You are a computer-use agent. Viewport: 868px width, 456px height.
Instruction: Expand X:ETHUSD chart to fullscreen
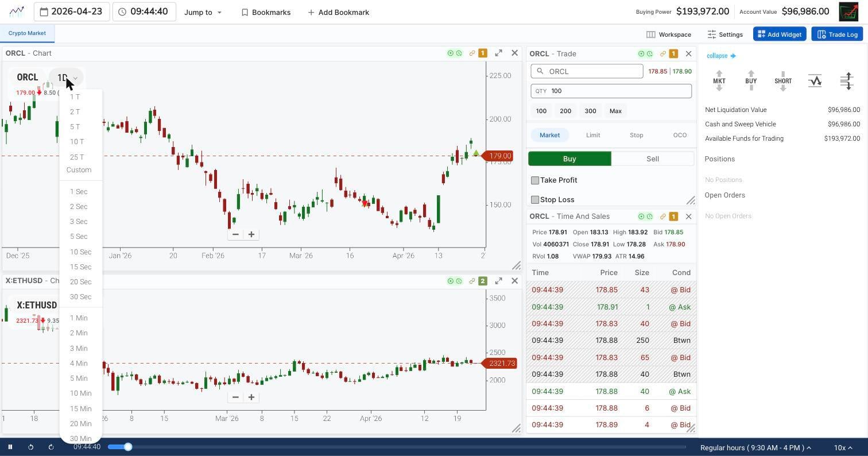pyautogui.click(x=498, y=281)
